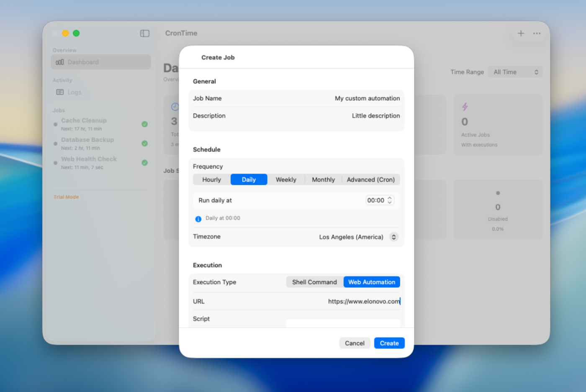Select Hourly frequency option

(x=211, y=180)
